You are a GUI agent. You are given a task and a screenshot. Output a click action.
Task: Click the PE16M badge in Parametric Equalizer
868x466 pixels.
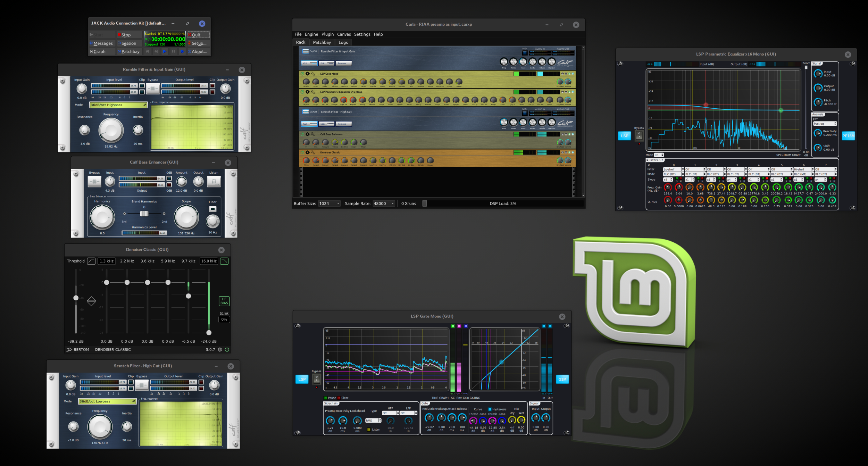849,136
